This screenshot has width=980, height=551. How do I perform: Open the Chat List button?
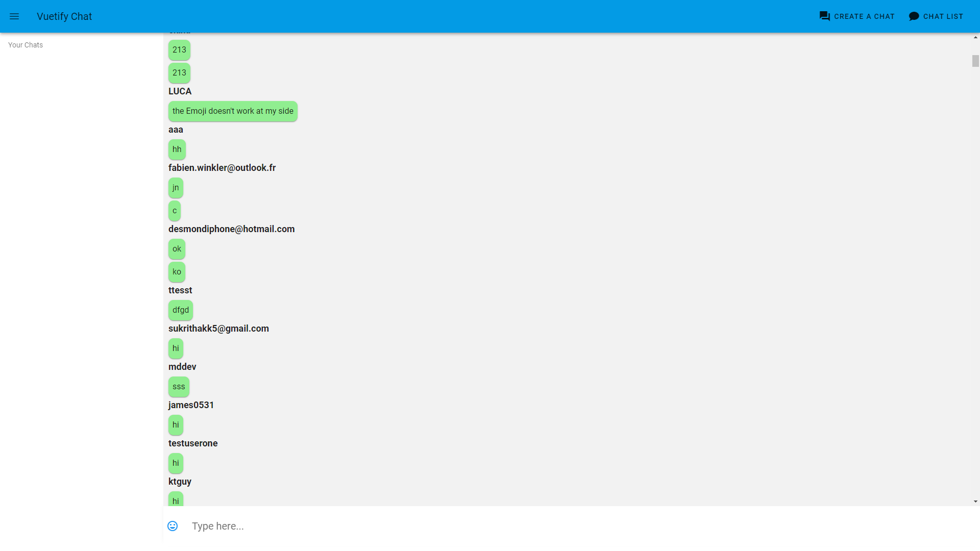(x=936, y=16)
